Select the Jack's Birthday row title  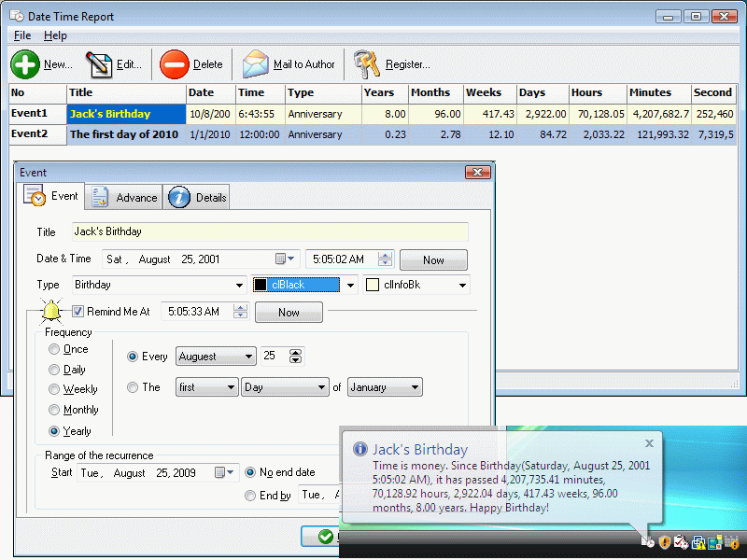coord(126,114)
